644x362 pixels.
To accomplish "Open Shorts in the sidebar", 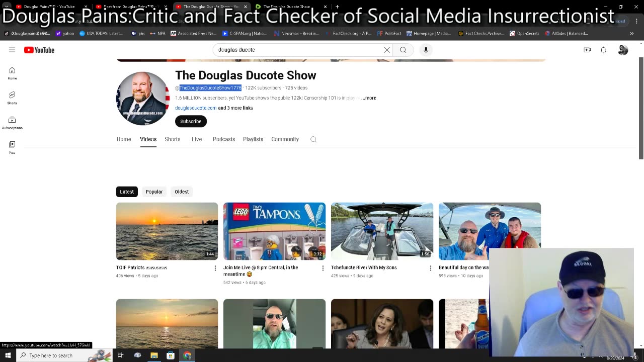I will (x=12, y=98).
